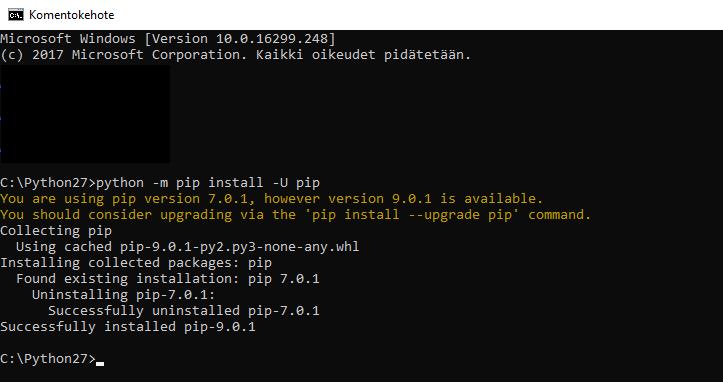Select the Microsoft Windows version line
The height and width of the screenshot is (382, 723).
coord(168,39)
